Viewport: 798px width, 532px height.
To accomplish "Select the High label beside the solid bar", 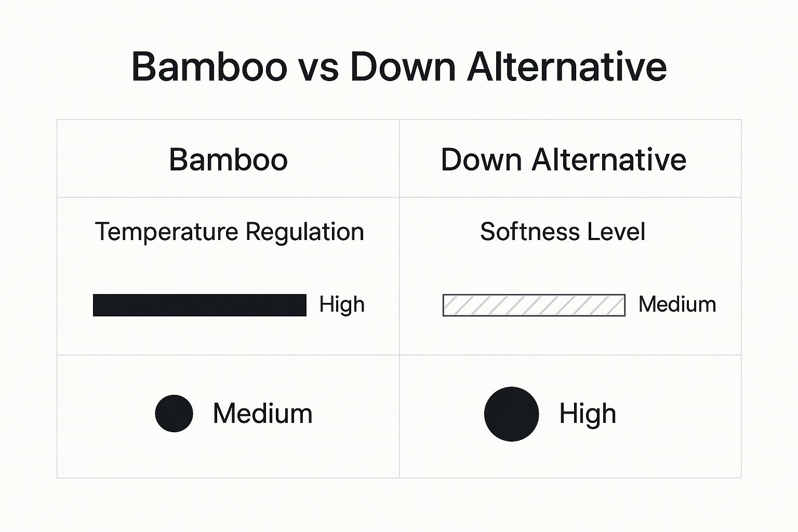I will 342,304.
